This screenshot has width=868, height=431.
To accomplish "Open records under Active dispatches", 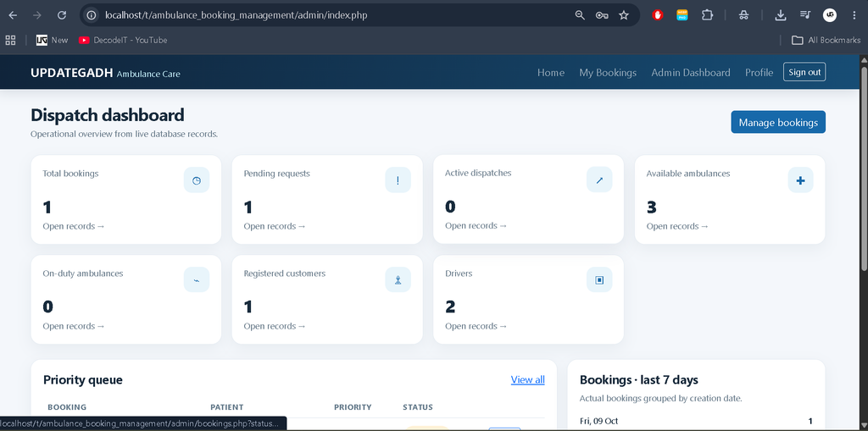I will pos(476,225).
